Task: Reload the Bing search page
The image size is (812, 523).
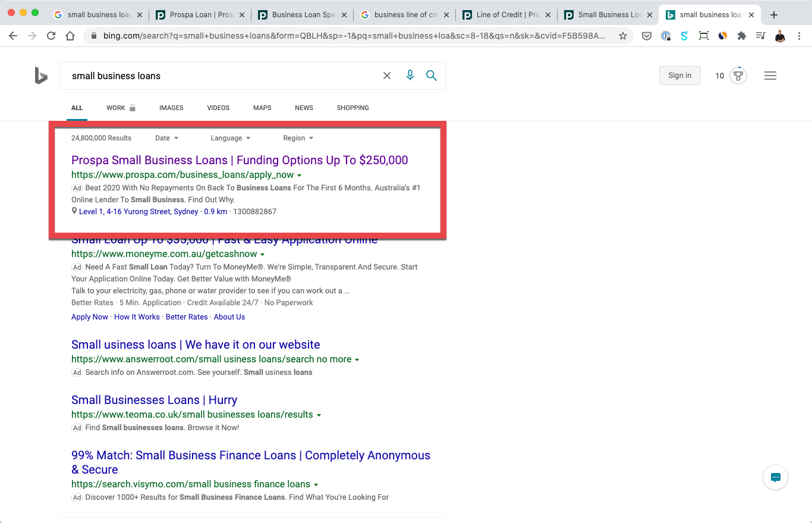Action: (x=51, y=36)
